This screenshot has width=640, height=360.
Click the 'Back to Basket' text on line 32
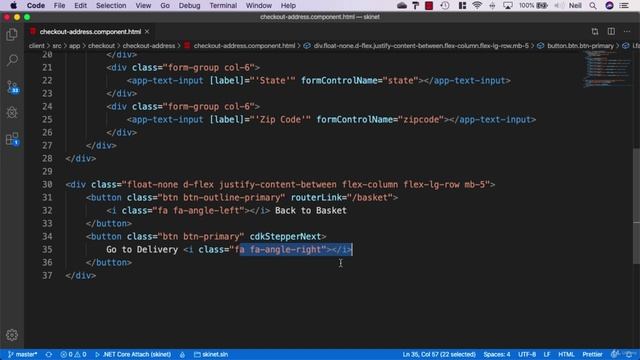(311, 211)
